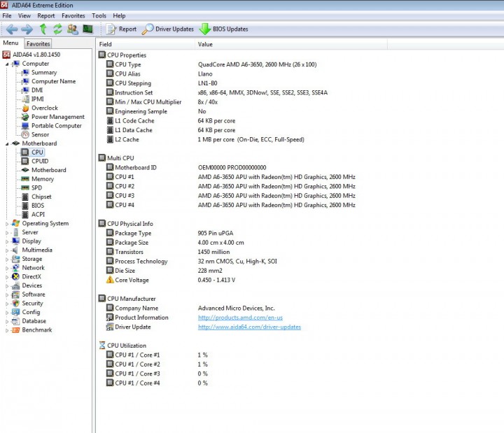
Task: Select the BIOS tree item icon
Action: point(25,206)
